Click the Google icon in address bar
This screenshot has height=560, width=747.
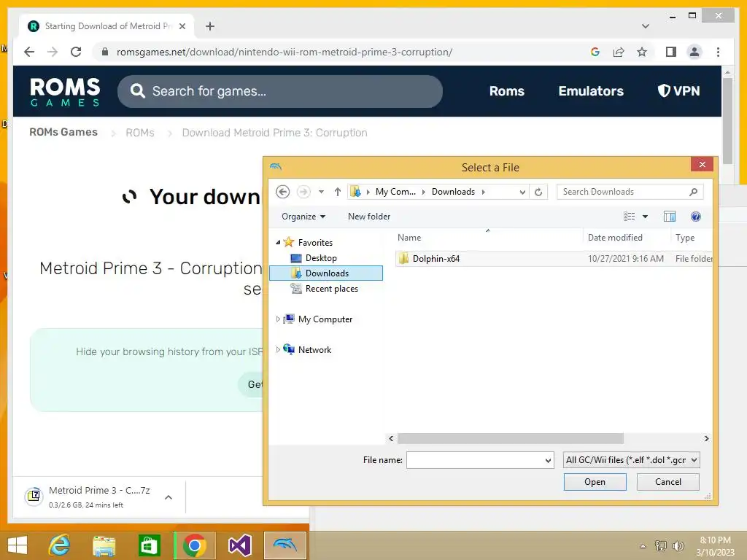point(595,52)
